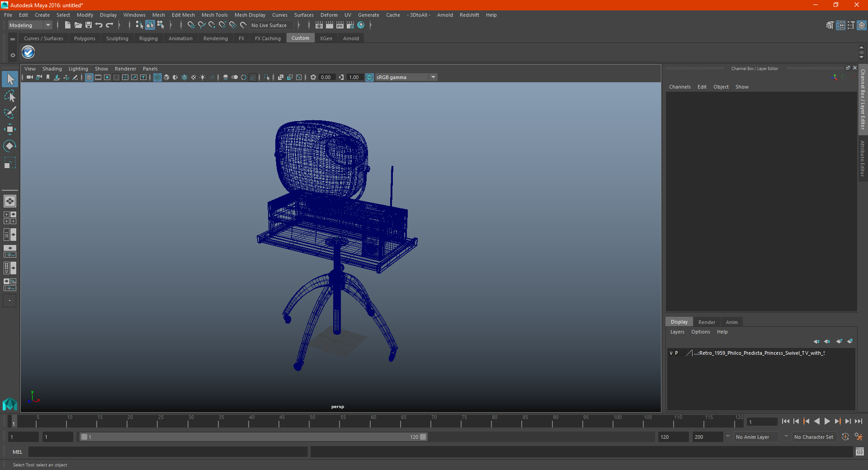Toggle layer visibility V box
This screenshot has width=868, height=470.
pyautogui.click(x=671, y=353)
